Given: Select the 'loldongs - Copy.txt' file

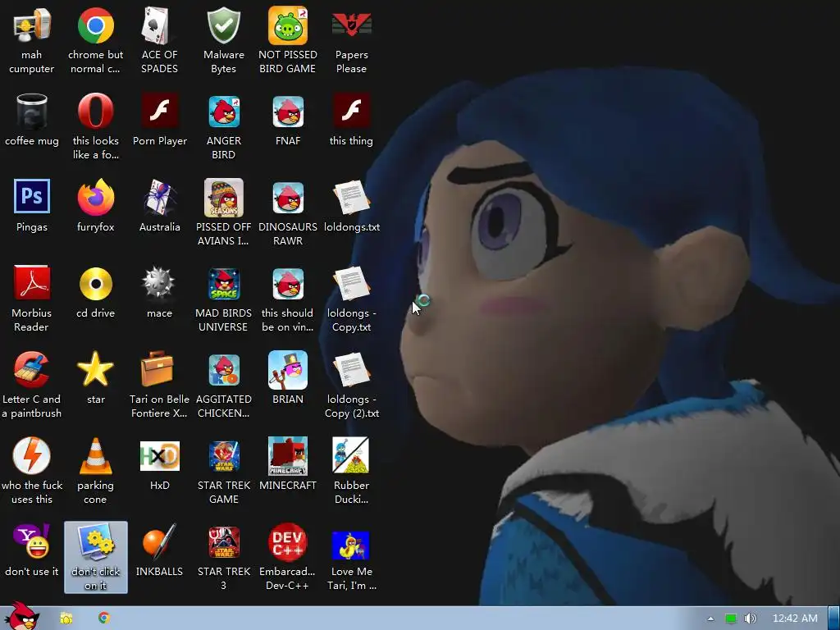Looking at the screenshot, I should click(351, 284).
